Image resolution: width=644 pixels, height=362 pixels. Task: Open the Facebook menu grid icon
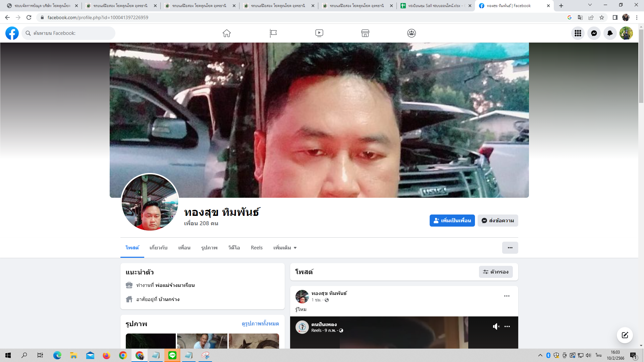tap(578, 33)
